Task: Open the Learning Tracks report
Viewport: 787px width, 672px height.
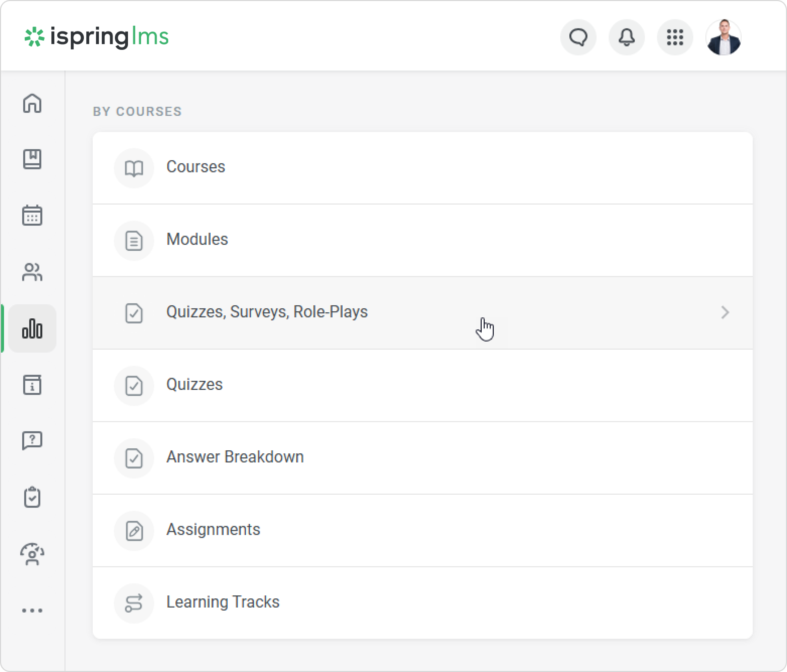Action: [x=223, y=602]
